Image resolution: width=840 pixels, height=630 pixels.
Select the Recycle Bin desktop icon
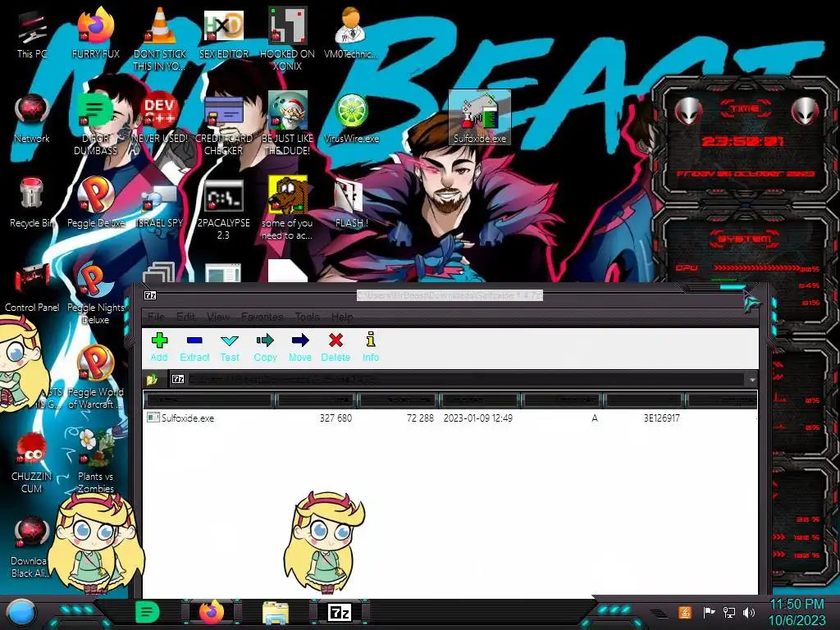(x=32, y=203)
